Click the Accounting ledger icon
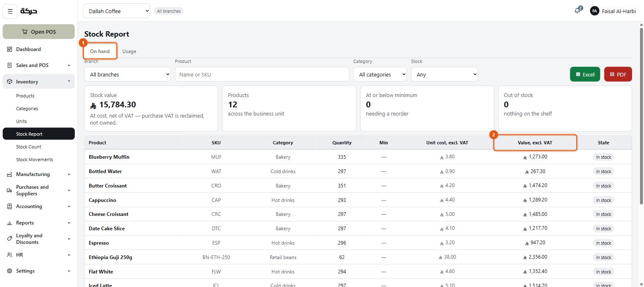The image size is (644, 287). [x=9, y=206]
